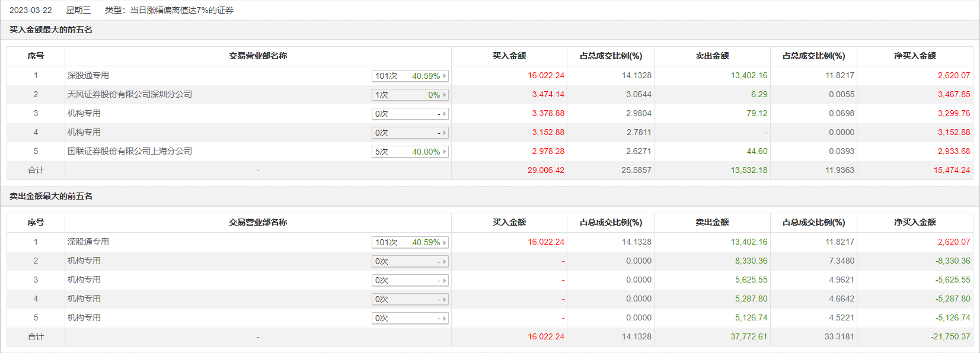The height and width of the screenshot is (353, 980).
Task: Open 国联证券股份有限公司上海分公司 link
Action: click(129, 151)
